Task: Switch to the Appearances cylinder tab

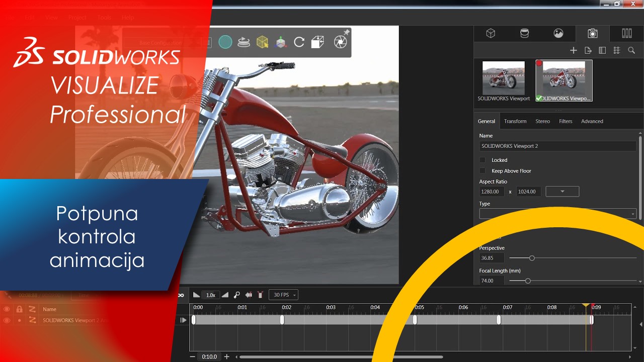Action: [x=524, y=34]
